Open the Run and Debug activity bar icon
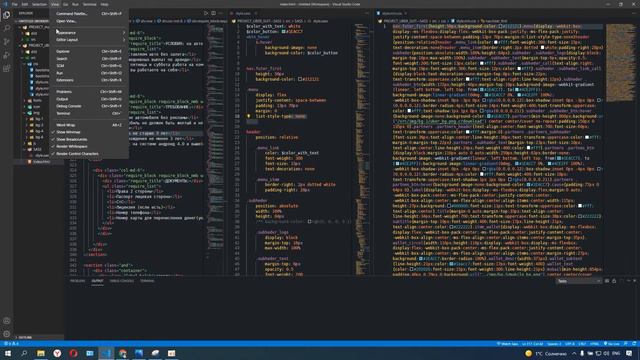Image resolution: width=640 pixels, height=360 pixels. coord(7,55)
